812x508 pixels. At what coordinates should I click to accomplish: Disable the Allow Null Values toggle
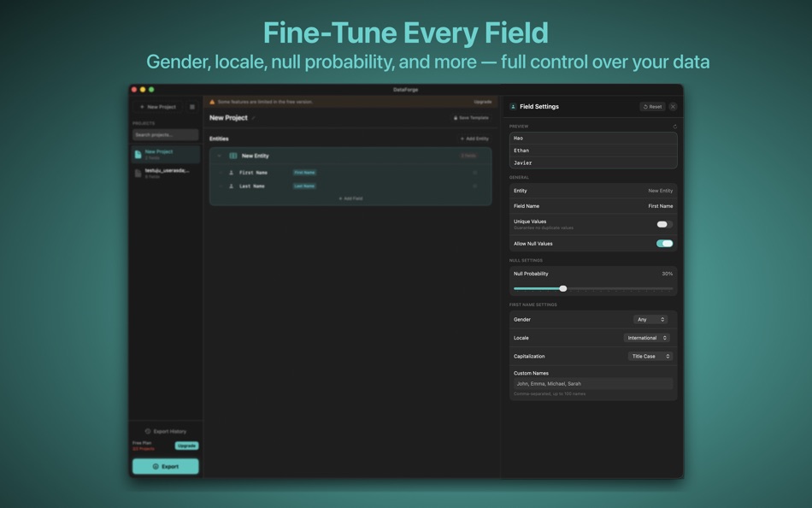pyautogui.click(x=664, y=243)
